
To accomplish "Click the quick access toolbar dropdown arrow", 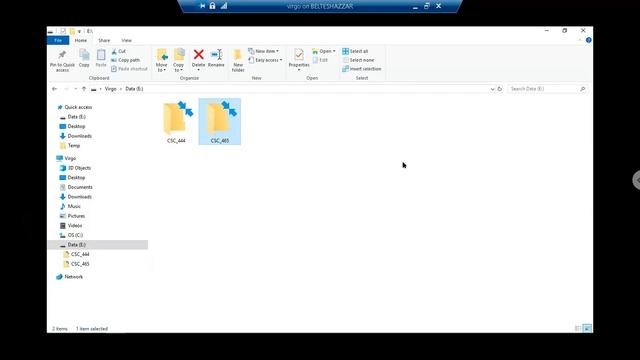I will pos(79,31).
